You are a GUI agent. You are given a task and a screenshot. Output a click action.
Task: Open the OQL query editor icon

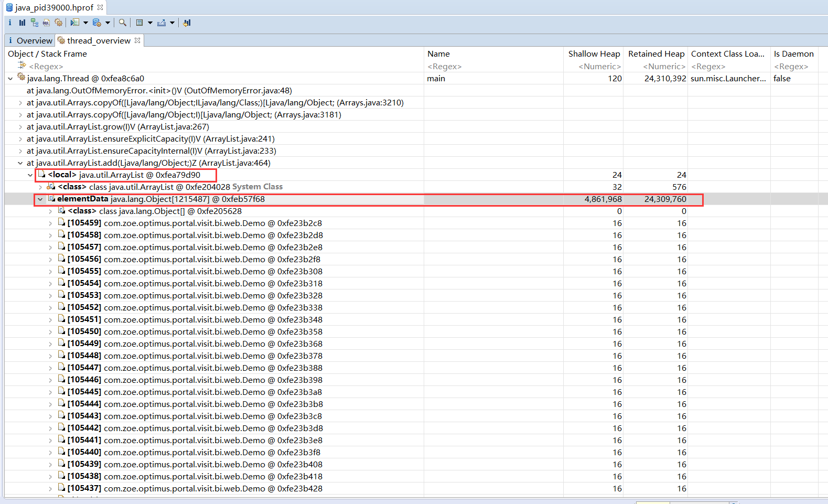(47, 23)
